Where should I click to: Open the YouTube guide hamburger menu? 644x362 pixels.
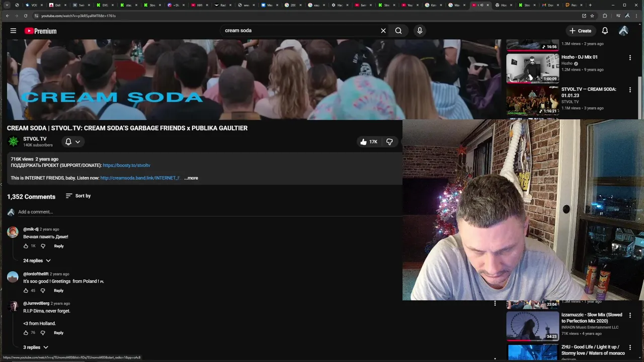13,31
